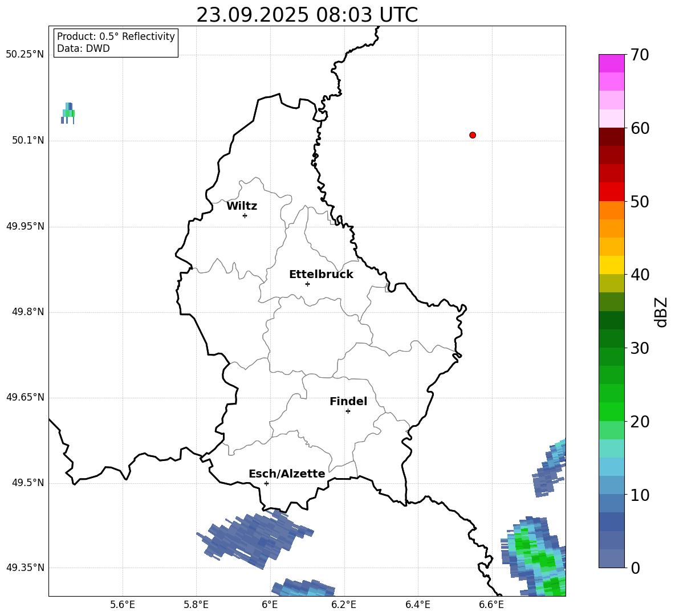Click the orange colorbar segment just below 50

[611, 210]
